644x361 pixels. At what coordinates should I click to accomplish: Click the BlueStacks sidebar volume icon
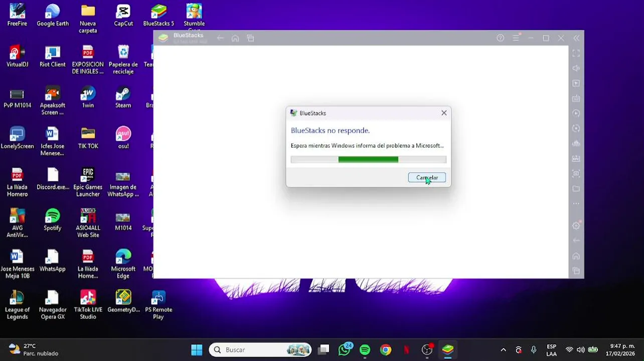pyautogui.click(x=576, y=68)
